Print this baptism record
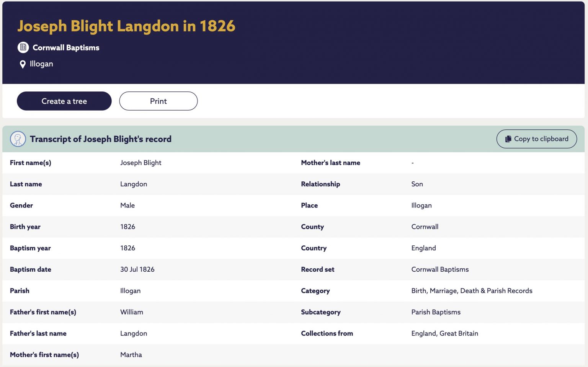 [158, 101]
